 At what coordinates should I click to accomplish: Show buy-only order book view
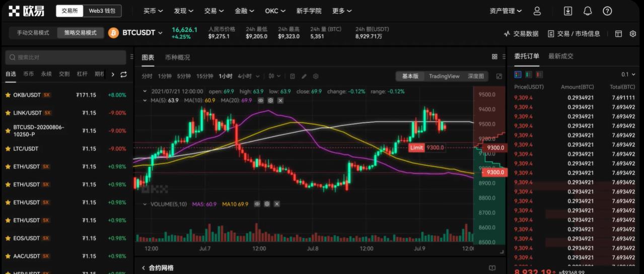click(529, 74)
